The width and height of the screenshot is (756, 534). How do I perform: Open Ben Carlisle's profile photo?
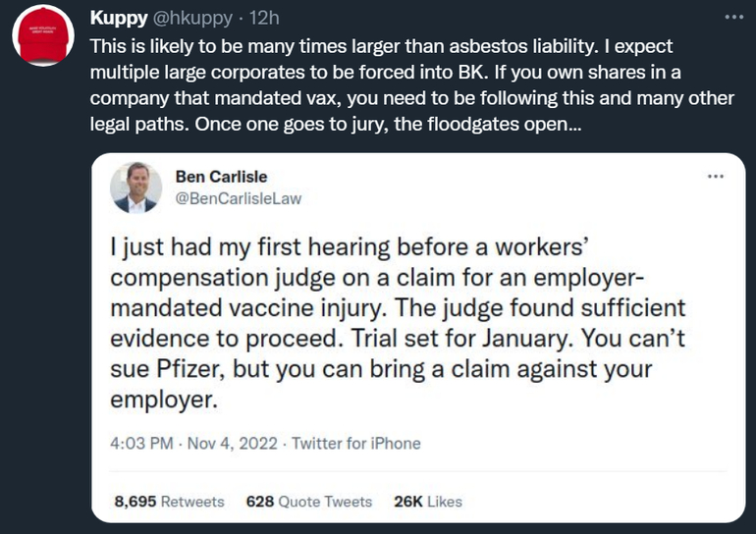136,187
